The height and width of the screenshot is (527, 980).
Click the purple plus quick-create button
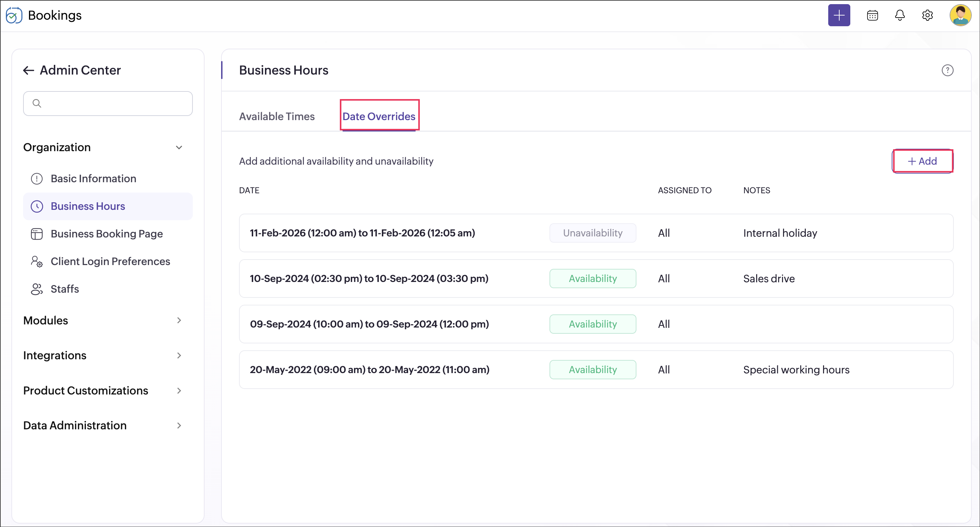point(839,15)
